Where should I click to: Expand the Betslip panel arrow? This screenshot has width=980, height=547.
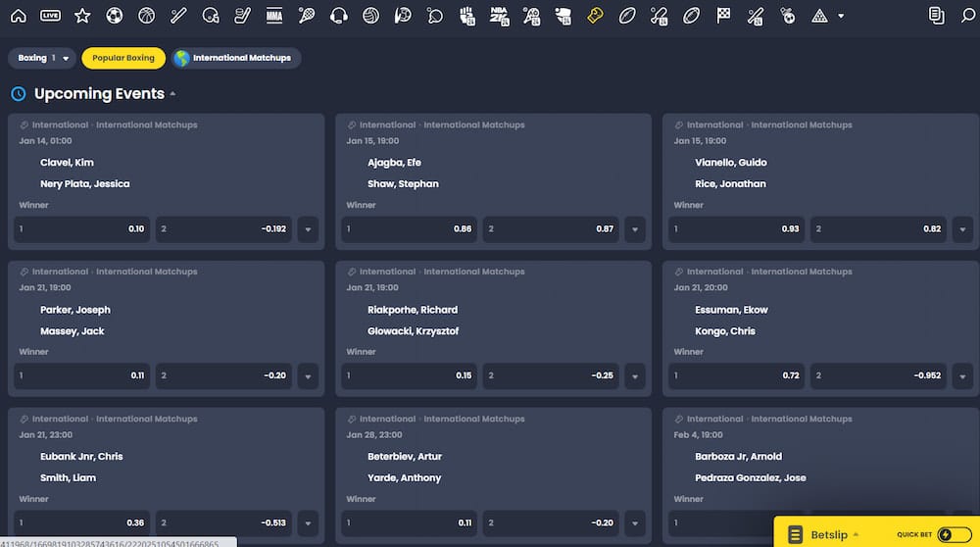pyautogui.click(x=856, y=534)
